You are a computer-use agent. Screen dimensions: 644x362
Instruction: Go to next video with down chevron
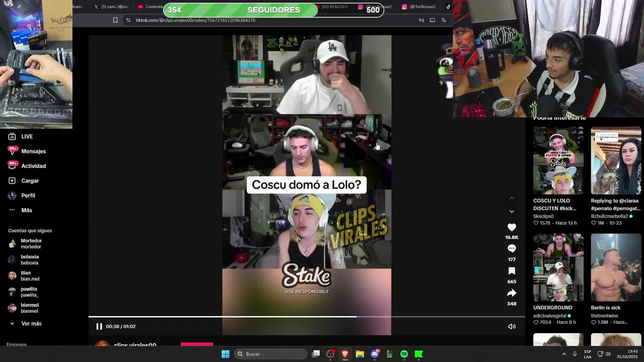tap(512, 212)
